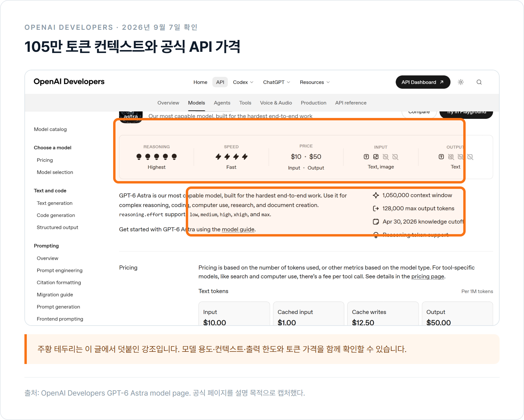Open Model catalog in sidebar
Screen dimensions: 524x420
(50, 129)
